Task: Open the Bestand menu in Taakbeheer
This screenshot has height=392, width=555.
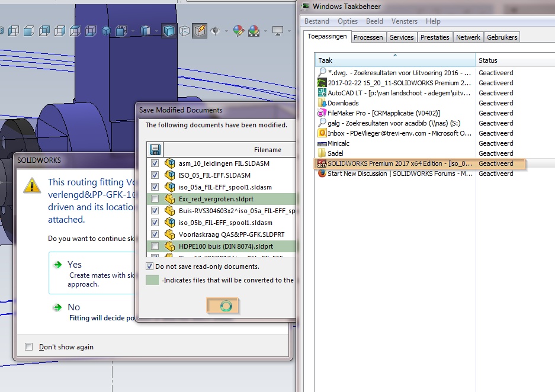Action: [x=317, y=21]
